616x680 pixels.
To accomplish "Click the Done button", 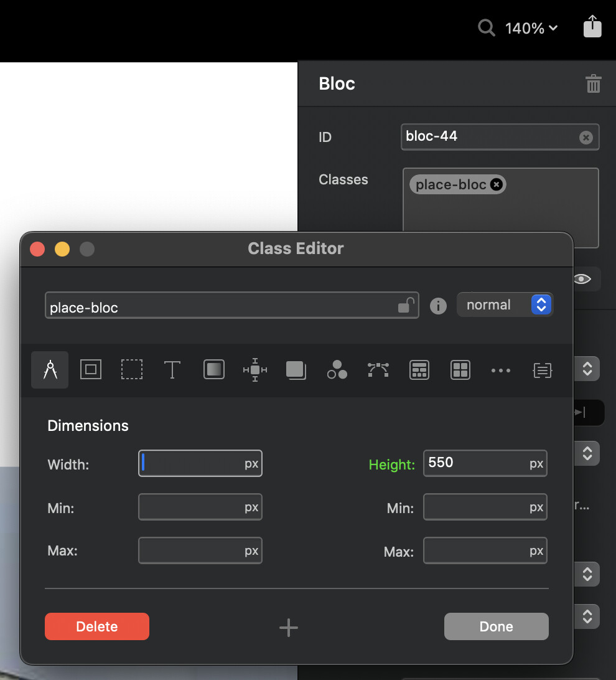I will click(496, 626).
